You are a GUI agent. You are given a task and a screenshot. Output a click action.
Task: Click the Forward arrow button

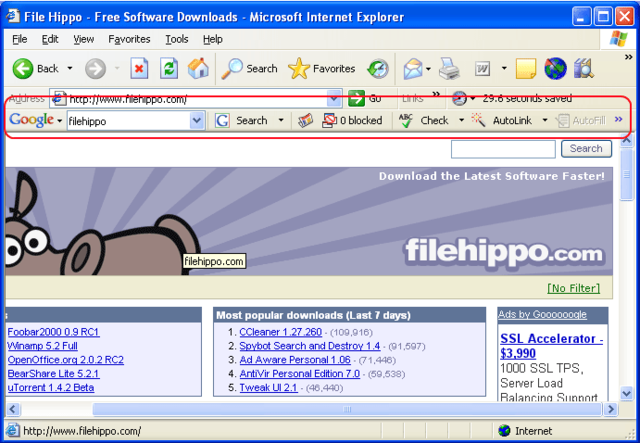[95, 69]
